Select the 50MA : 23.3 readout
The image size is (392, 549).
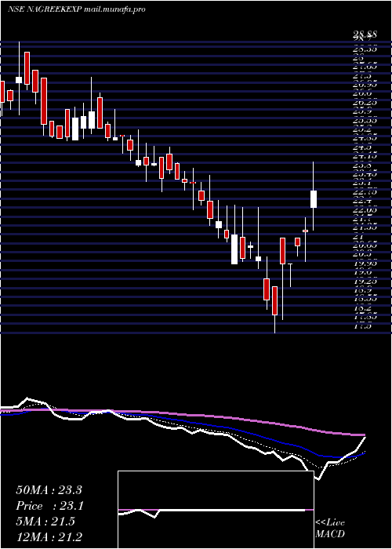pos(49,490)
